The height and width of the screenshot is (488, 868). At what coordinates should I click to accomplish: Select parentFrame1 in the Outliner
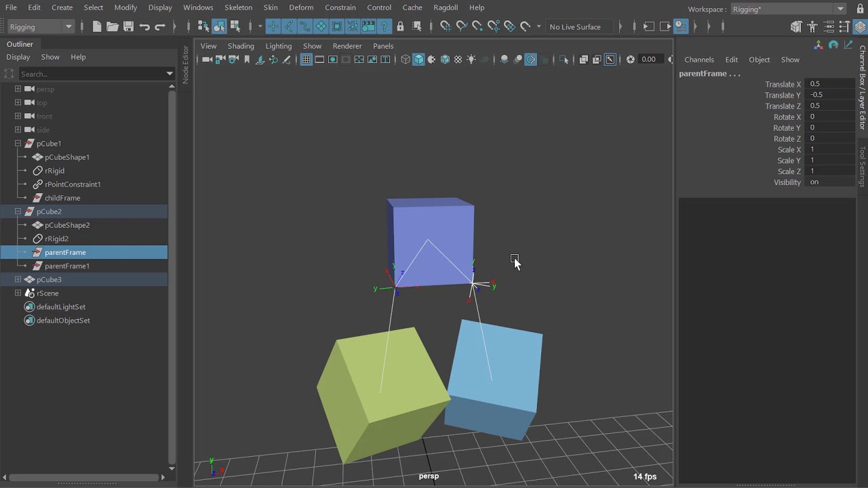[67, 266]
